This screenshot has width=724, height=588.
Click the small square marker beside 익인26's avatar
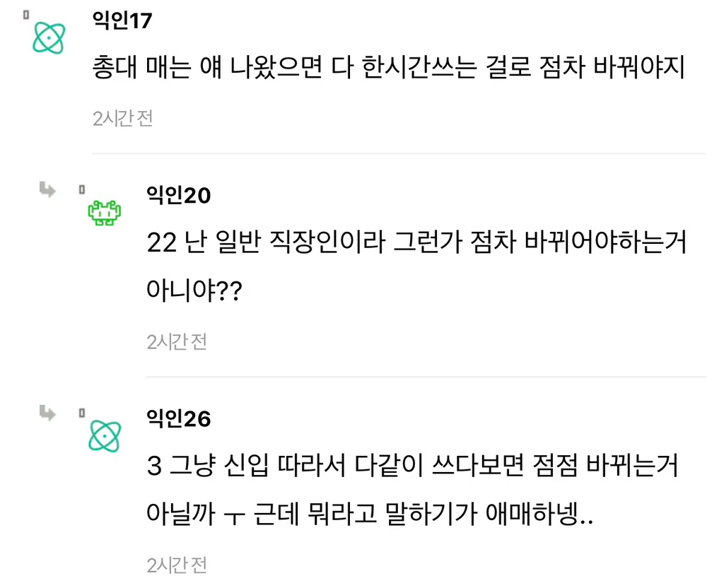coord(82,413)
